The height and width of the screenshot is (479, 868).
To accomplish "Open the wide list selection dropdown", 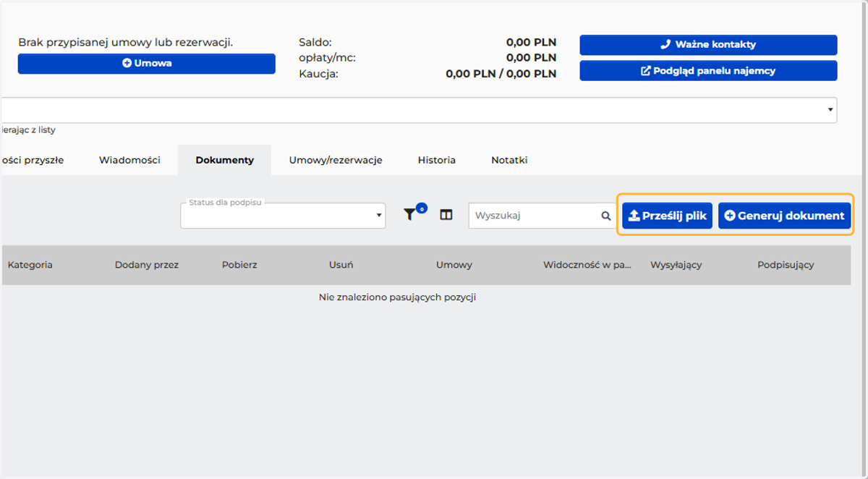I will coord(419,110).
